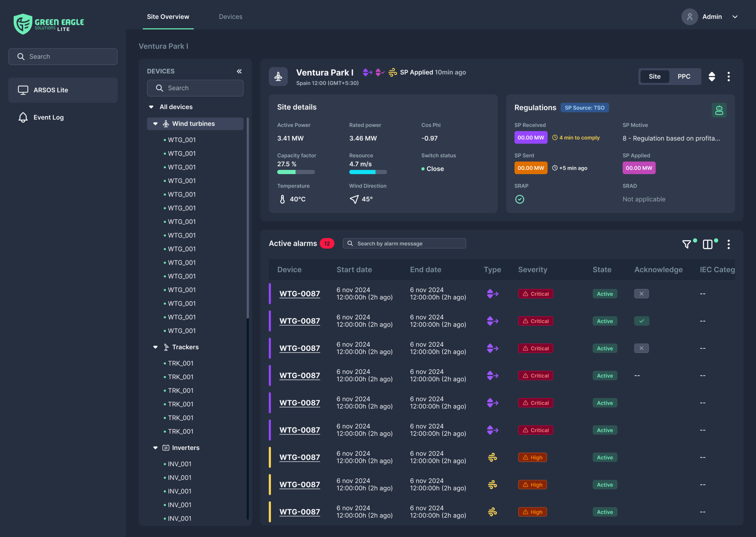
Task: Click the up-down sort arrows beside PPC
Action: (712, 76)
